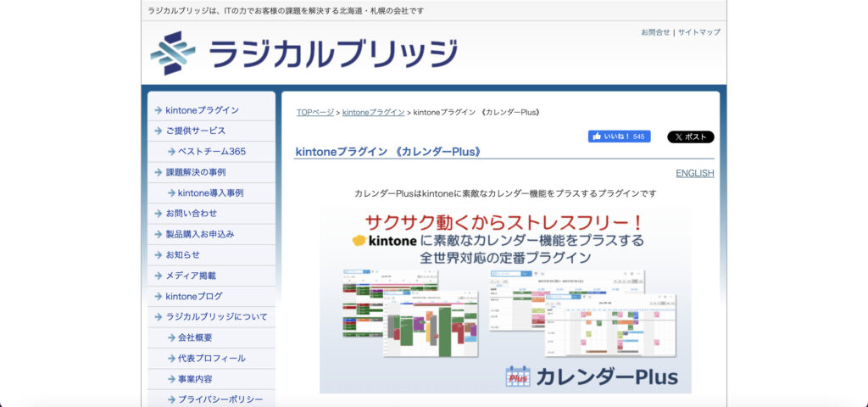
Task: Click the top tagline text about 北海道・札幌
Action: (287, 10)
